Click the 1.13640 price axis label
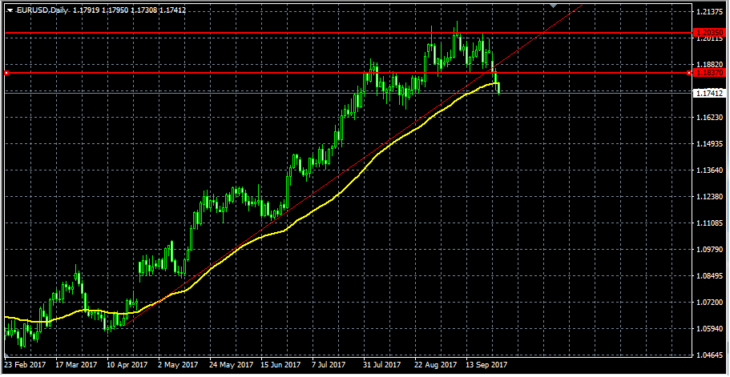The image size is (730, 377). pos(709,170)
